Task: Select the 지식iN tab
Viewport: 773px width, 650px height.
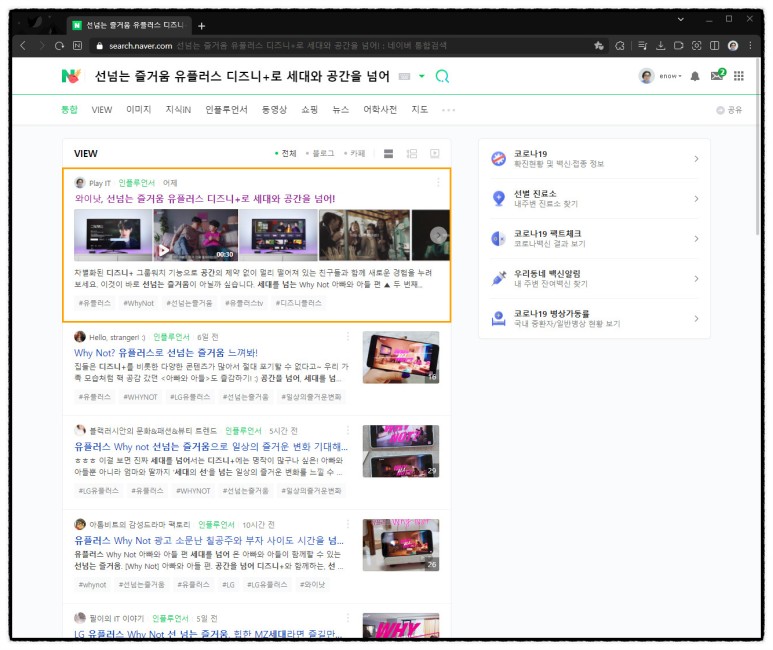Action: [x=178, y=109]
